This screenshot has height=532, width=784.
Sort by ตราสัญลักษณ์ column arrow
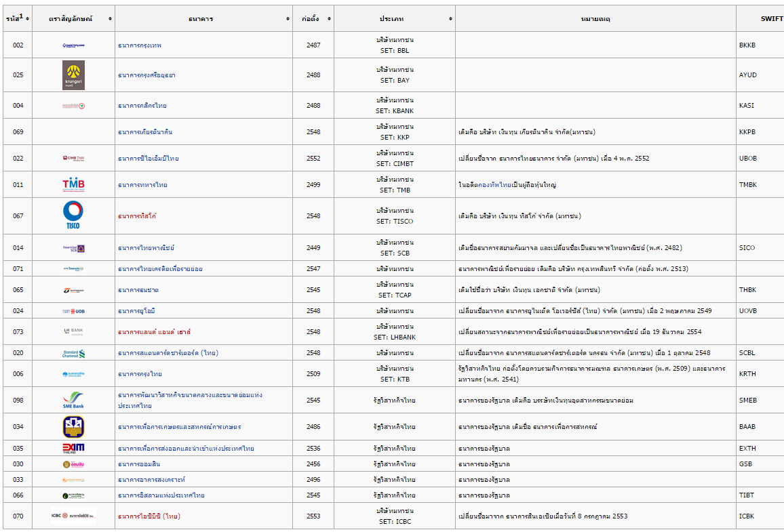coord(109,19)
